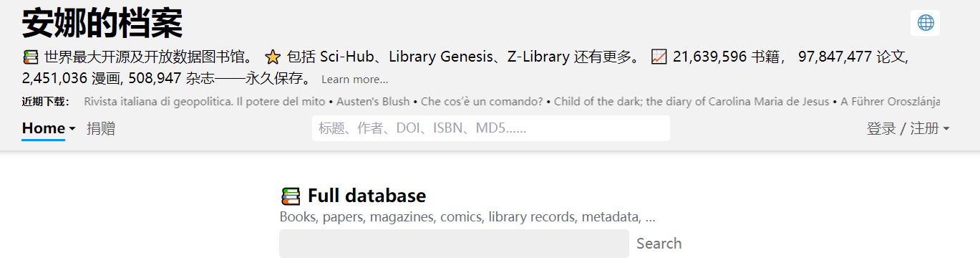The width and height of the screenshot is (980, 273).
Task: Expand the 登录 / 注册 dropdown
Action: [908, 128]
